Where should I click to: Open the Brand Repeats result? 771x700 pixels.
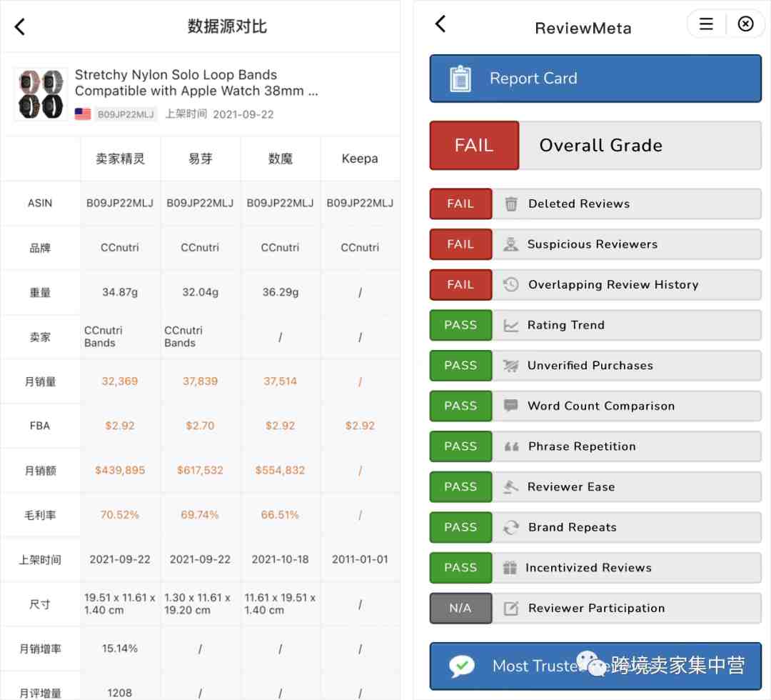(x=595, y=527)
